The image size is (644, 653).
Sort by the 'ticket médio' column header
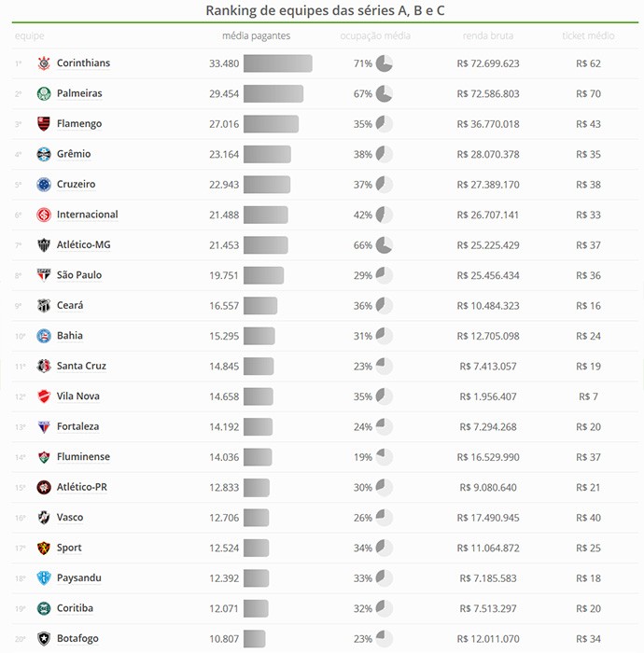(x=588, y=36)
